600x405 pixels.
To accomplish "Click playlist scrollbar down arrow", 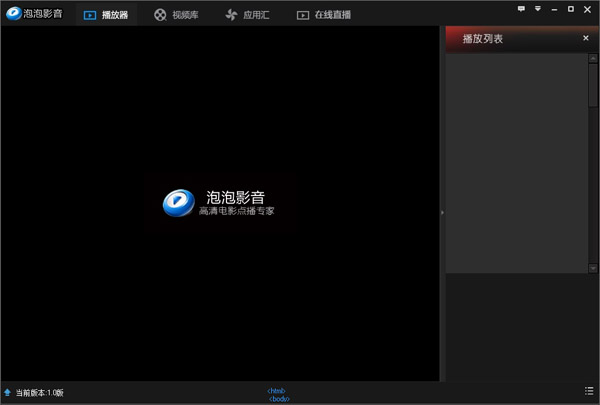I will pos(593,268).
